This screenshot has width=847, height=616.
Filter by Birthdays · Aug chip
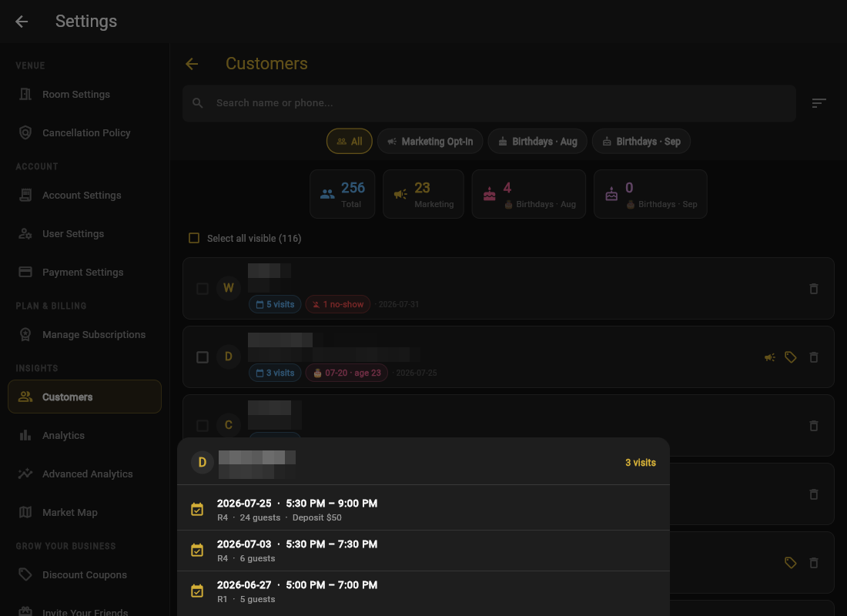(x=537, y=142)
